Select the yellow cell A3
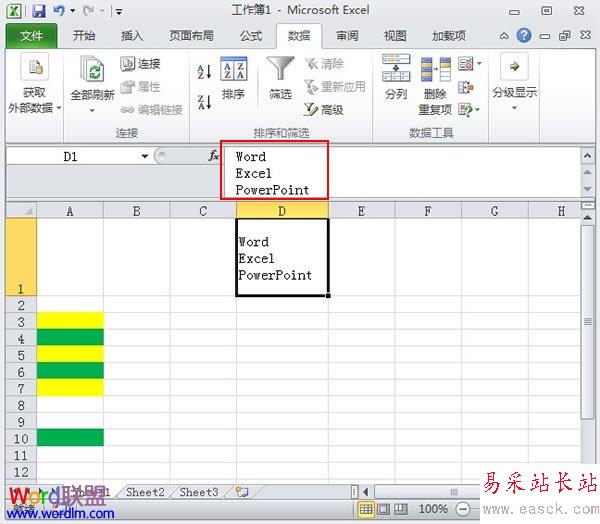The height and width of the screenshot is (524, 600). tap(70, 321)
